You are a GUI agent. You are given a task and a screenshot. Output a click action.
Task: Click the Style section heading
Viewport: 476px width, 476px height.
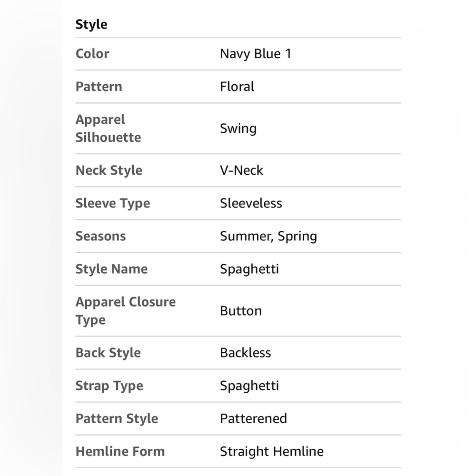91,25
